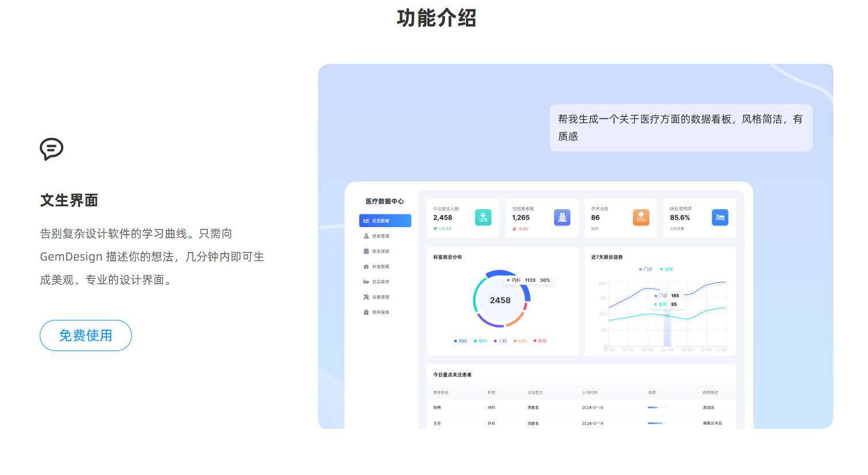Viewport: 868px width, 475px height.
Task: Click the prompt bubble about 医疗数据看板
Action: (681, 128)
